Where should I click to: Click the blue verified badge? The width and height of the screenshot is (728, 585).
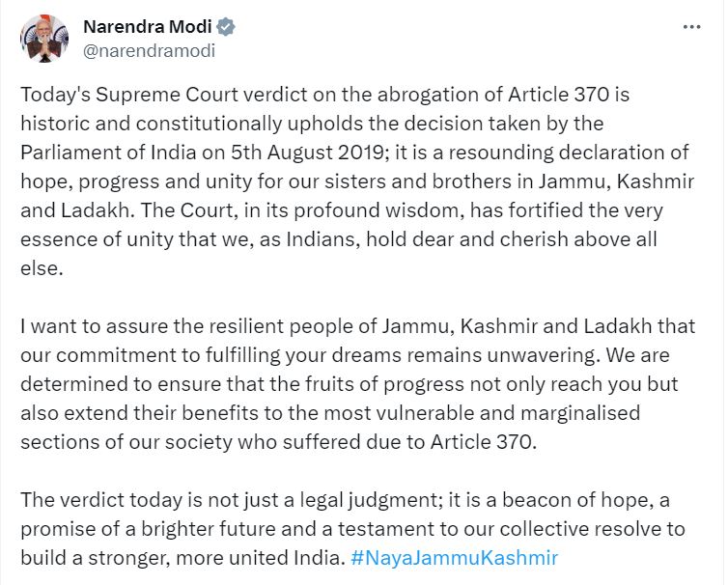227,27
